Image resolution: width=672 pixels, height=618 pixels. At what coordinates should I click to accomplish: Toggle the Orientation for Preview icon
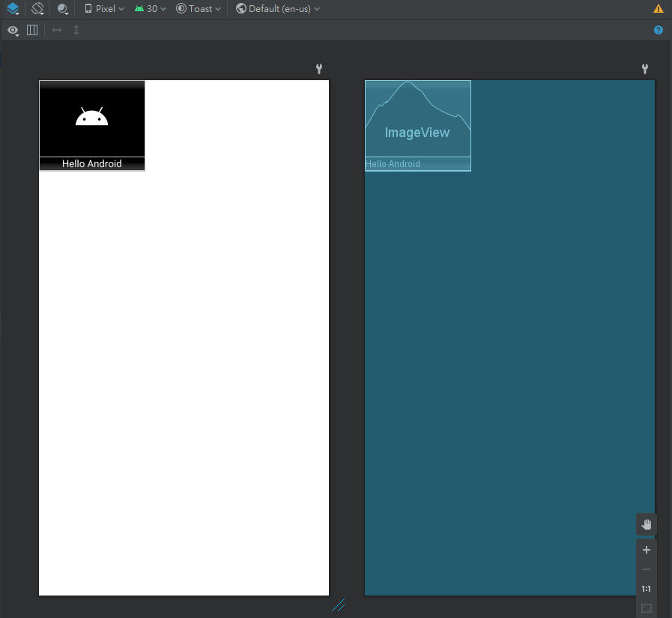tap(37, 8)
